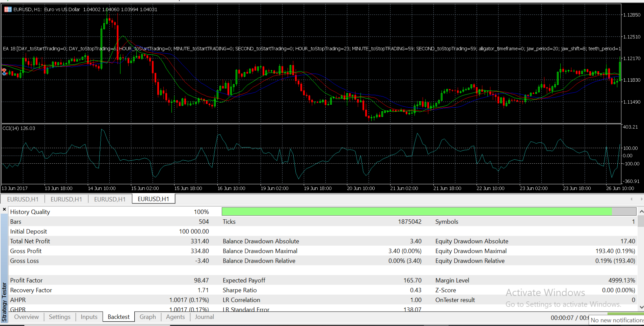Click the Balance Drawdown Absolute label
This screenshot has width=644, height=326.
[x=261, y=241]
